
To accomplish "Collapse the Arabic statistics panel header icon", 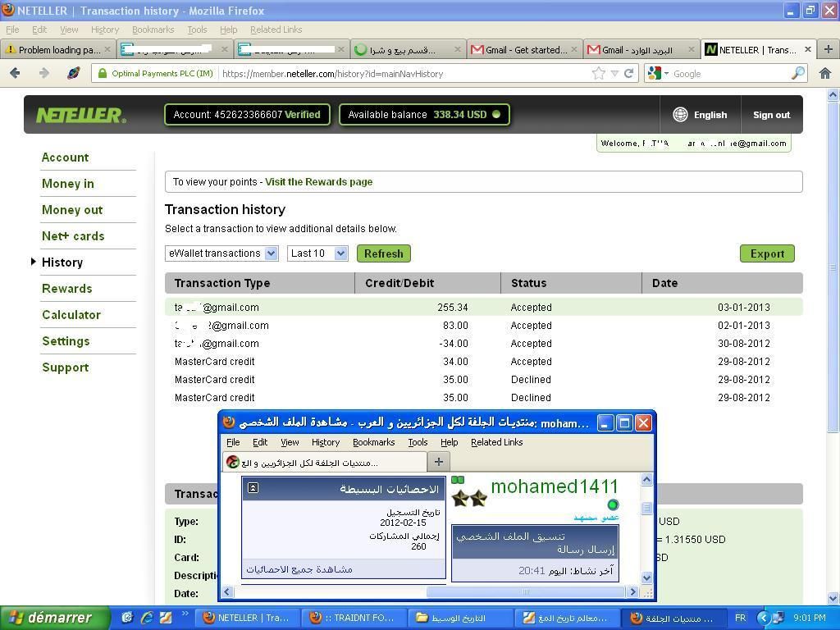I will [x=253, y=487].
